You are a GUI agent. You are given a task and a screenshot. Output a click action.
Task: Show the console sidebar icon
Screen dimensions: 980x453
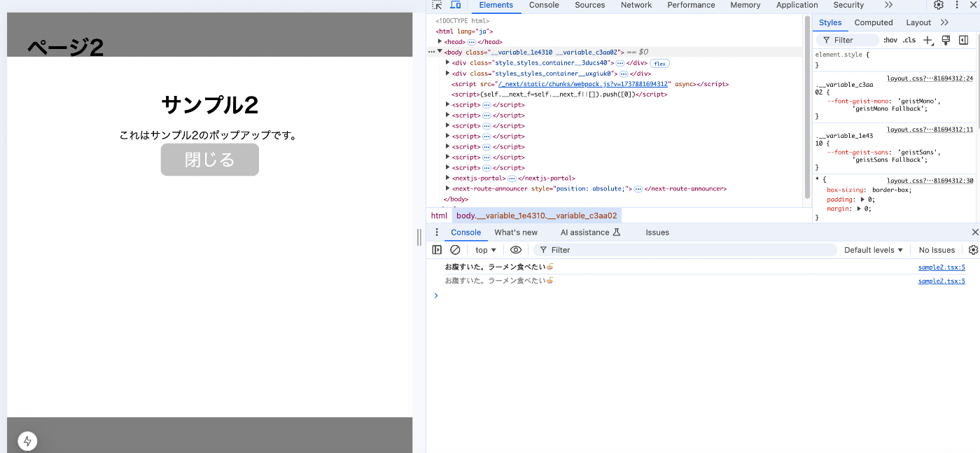click(437, 250)
